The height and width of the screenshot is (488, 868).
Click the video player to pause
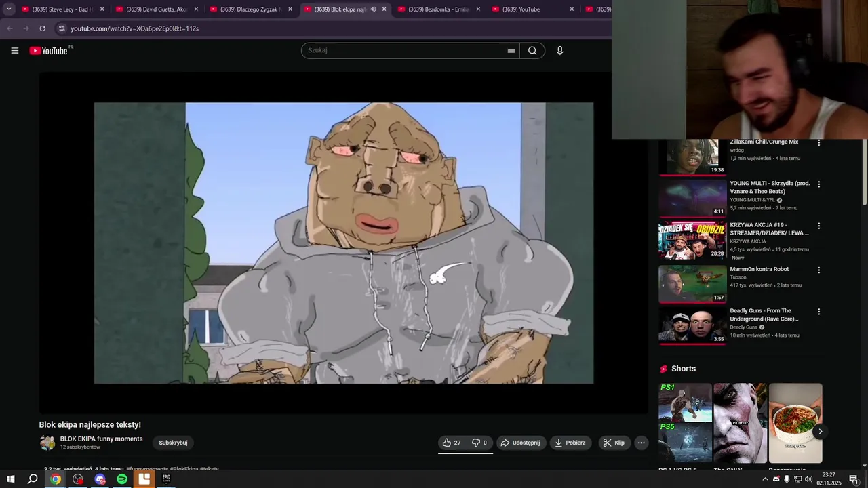[344, 243]
